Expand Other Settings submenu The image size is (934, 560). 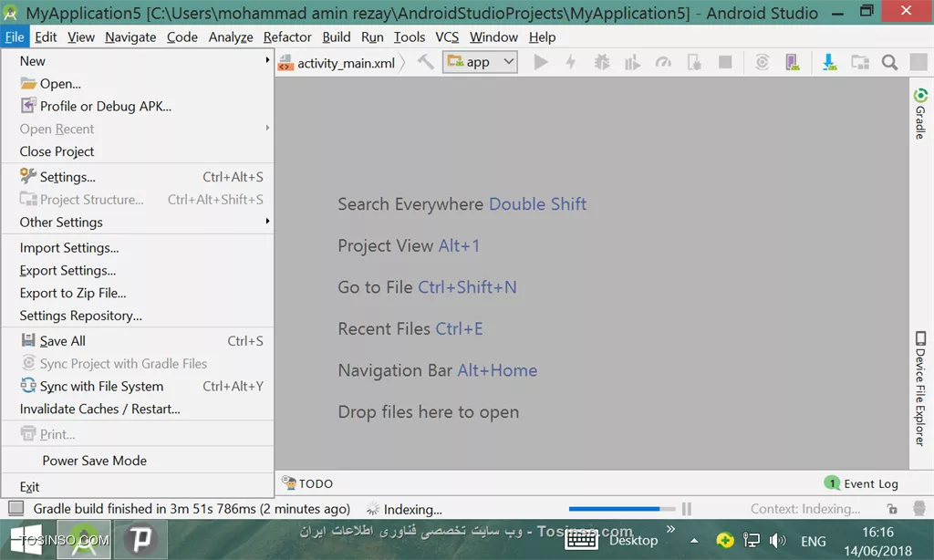[x=138, y=223]
